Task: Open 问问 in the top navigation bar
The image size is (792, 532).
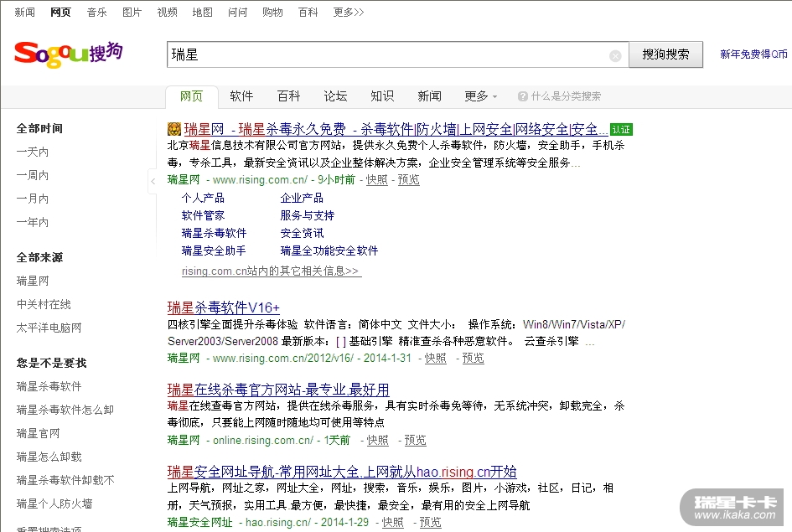Action: point(237,12)
